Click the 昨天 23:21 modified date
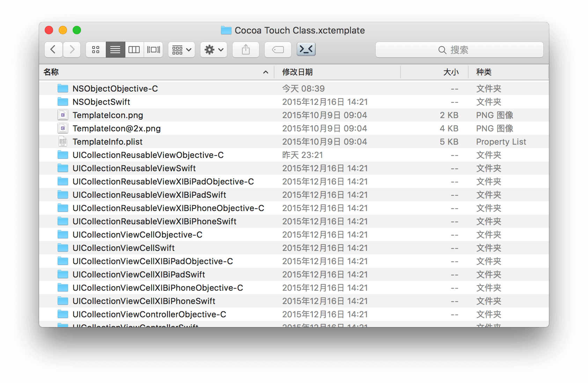 302,155
